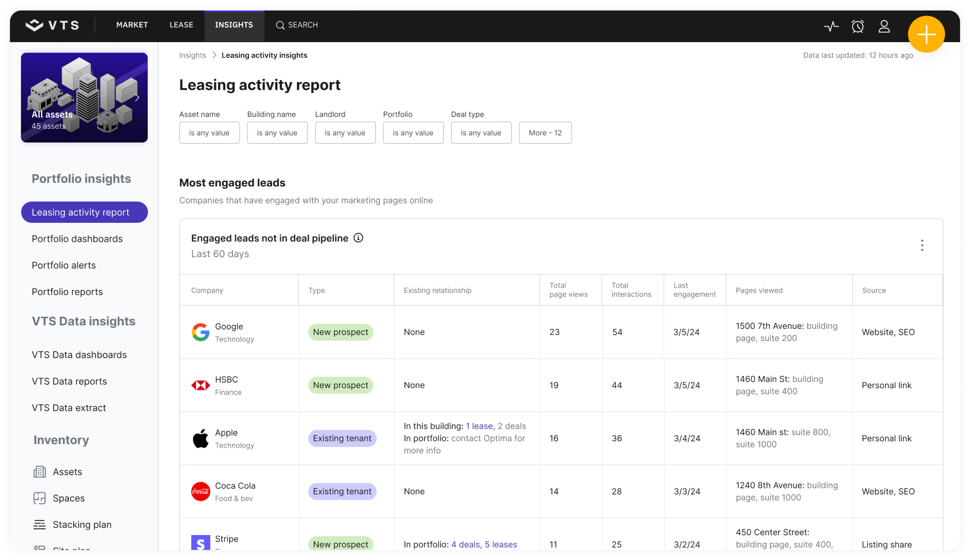Open the 4 deals link for Stripe
This screenshot has width=970, height=560.
pyautogui.click(x=466, y=544)
